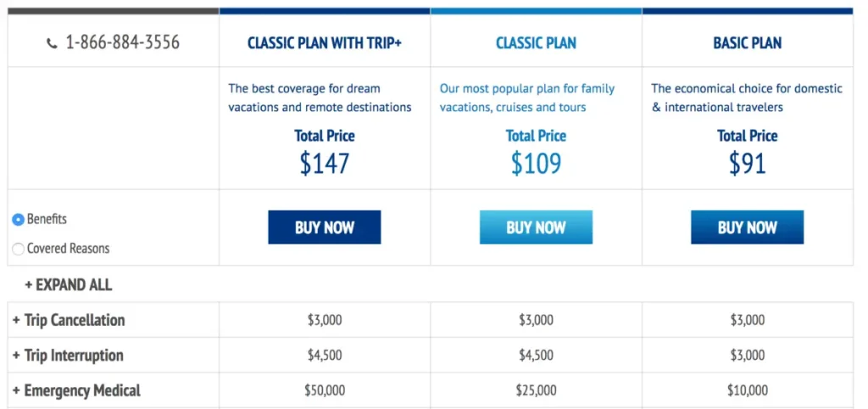
Task: Open the BASIC PLAN column header
Action: point(747,42)
